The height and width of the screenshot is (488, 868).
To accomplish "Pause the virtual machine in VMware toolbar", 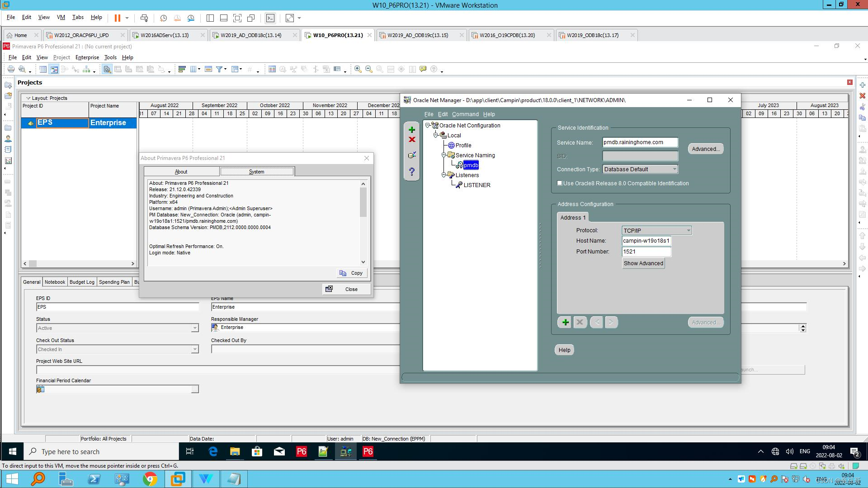I will click(118, 18).
